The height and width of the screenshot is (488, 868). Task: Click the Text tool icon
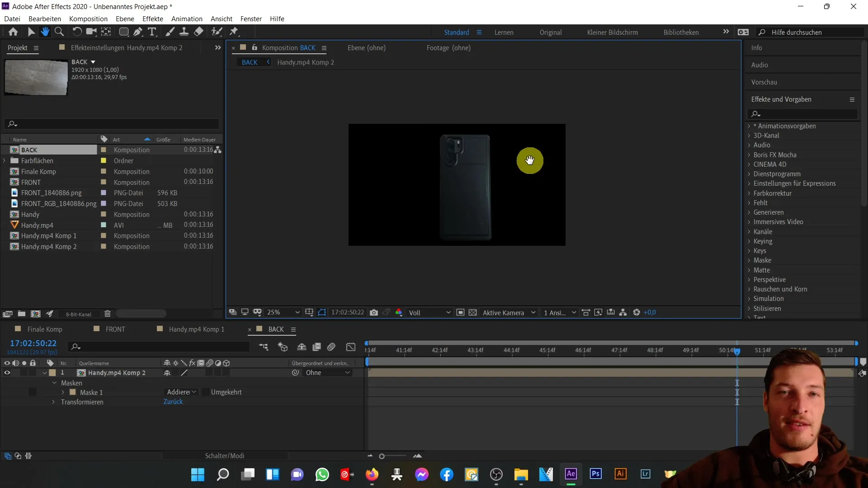(x=151, y=32)
